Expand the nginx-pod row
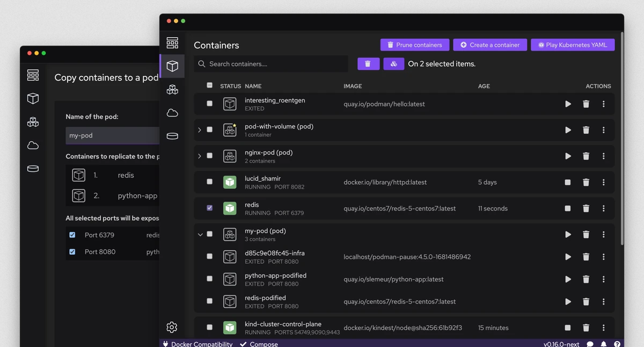 tap(200, 156)
